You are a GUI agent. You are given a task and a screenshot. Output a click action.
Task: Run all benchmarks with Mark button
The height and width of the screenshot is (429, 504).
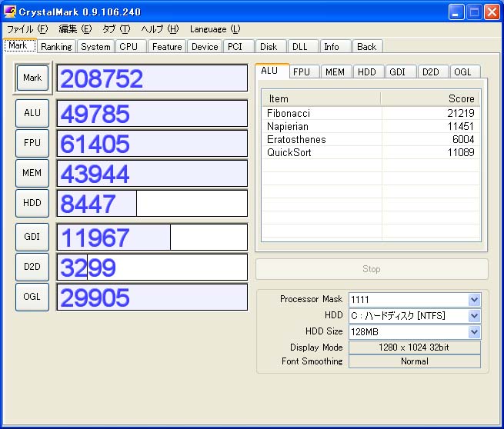coord(32,78)
